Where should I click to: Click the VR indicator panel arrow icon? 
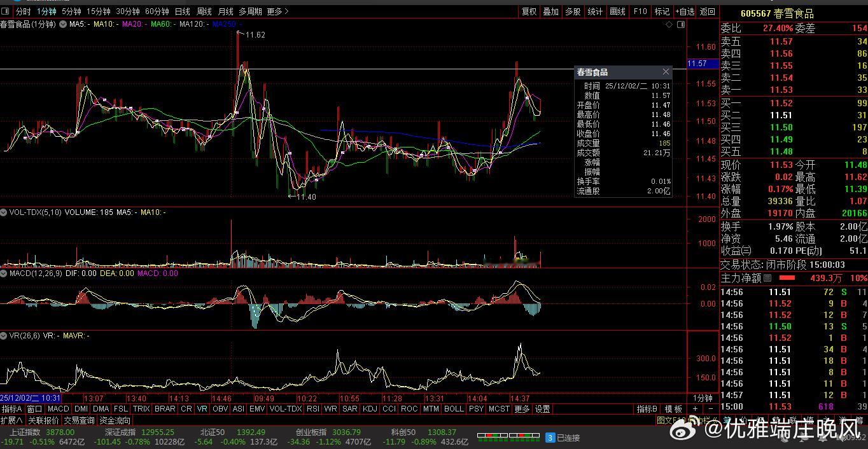[4, 335]
